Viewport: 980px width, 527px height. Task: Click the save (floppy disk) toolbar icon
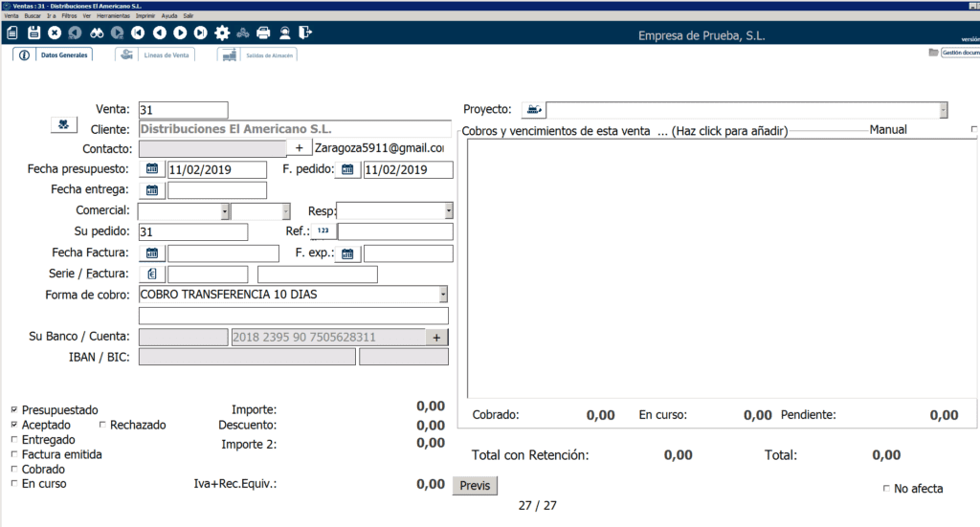33,33
